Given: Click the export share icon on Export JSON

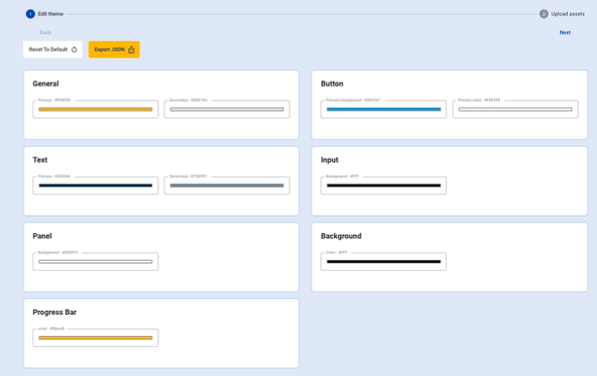Looking at the screenshot, I should click(131, 49).
